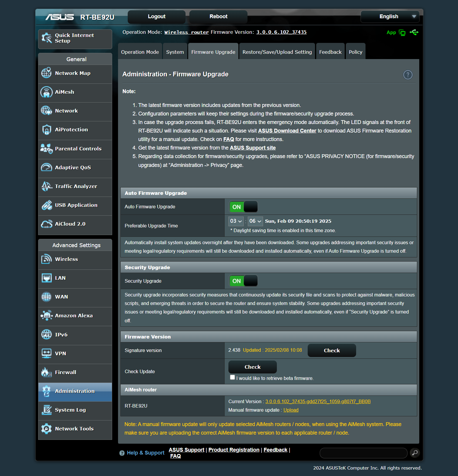The image size is (458, 476).
Task: Expand the English language dropdown
Action: click(390, 16)
